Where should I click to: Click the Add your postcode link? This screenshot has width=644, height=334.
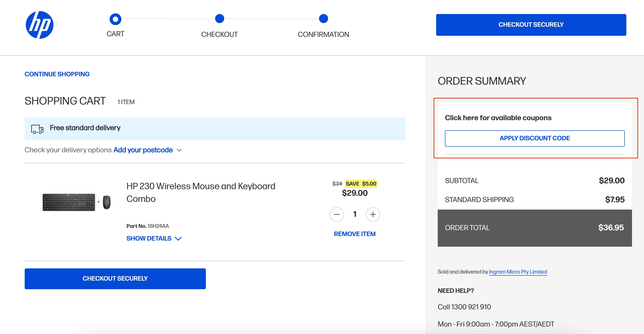point(143,150)
